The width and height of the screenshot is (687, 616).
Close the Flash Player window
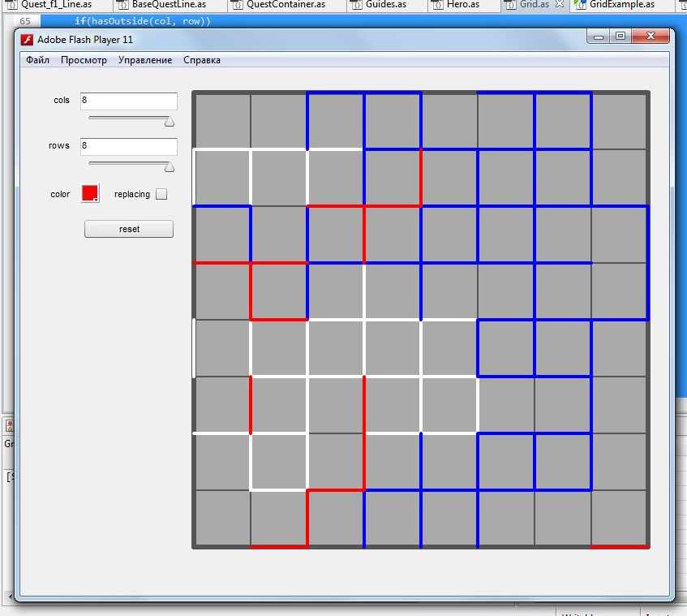click(651, 37)
